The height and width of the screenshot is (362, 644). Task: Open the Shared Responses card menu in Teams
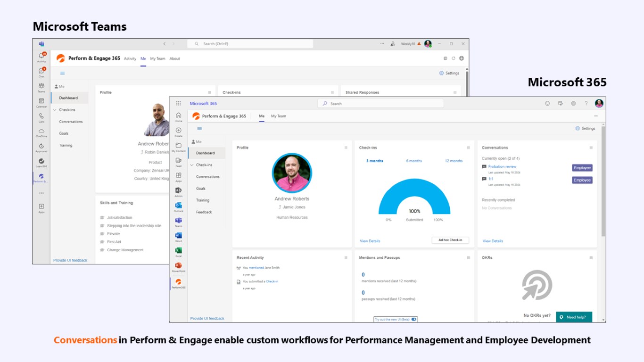point(455,92)
